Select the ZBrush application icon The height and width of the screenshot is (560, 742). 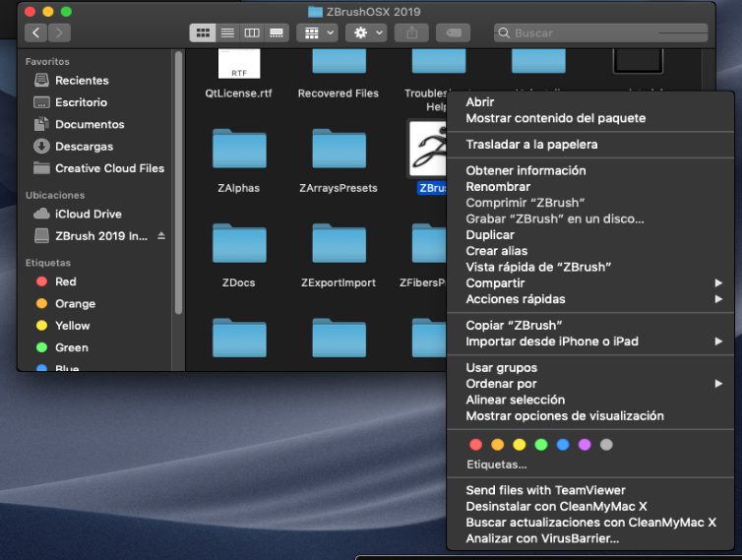(x=428, y=150)
